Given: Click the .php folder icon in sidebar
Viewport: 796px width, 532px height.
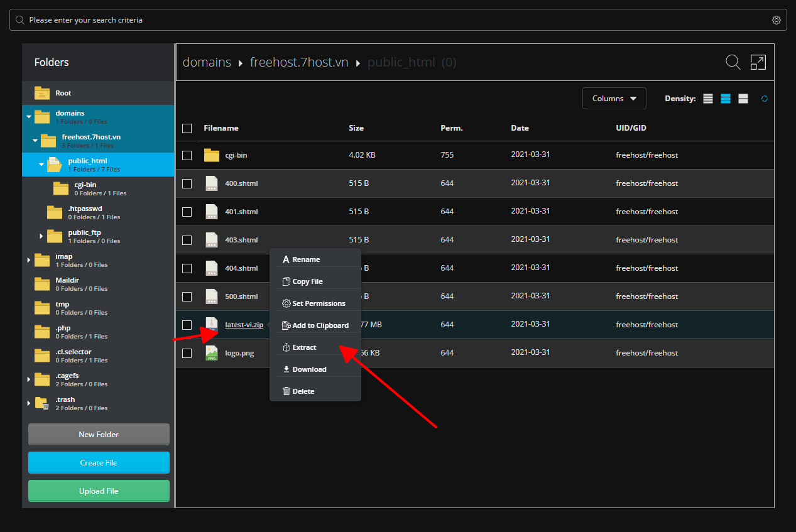Looking at the screenshot, I should tap(42, 332).
